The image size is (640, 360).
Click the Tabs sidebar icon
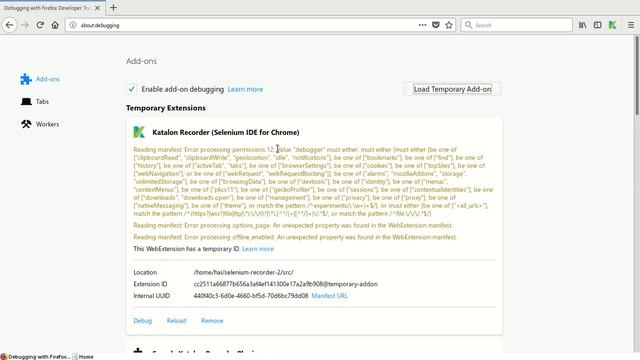tap(26, 101)
